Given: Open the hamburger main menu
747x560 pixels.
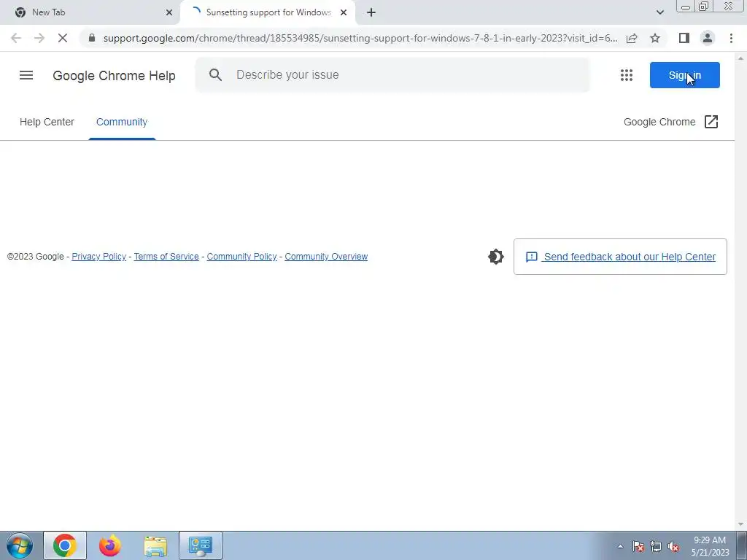Looking at the screenshot, I should [x=26, y=75].
